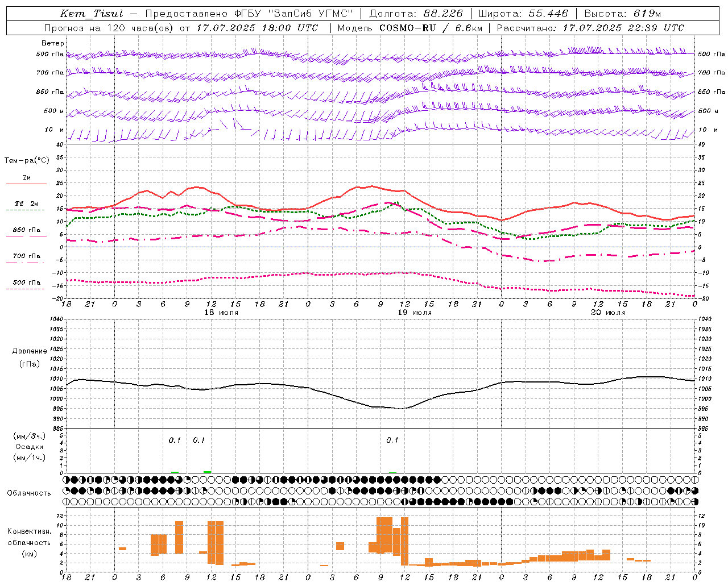Click the 'Давление' pressure panel label
Screen dimensions: 728x582
click(30, 351)
